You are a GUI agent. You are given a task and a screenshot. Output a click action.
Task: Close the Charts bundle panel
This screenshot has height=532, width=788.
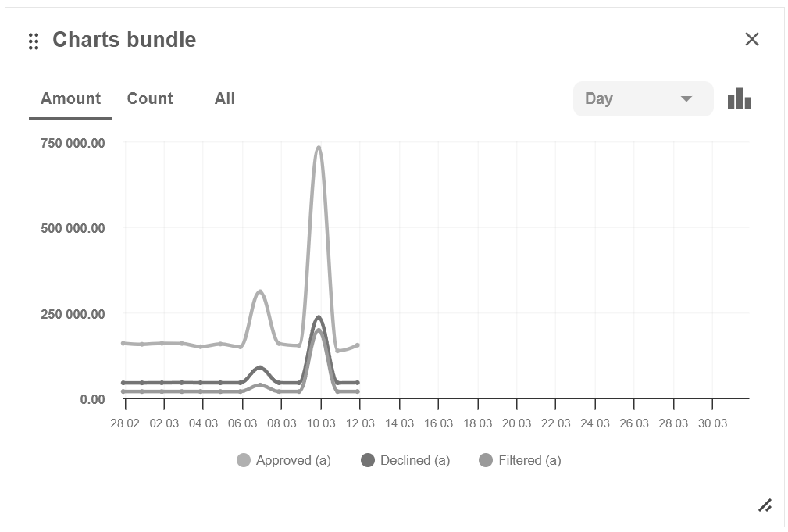tap(751, 39)
